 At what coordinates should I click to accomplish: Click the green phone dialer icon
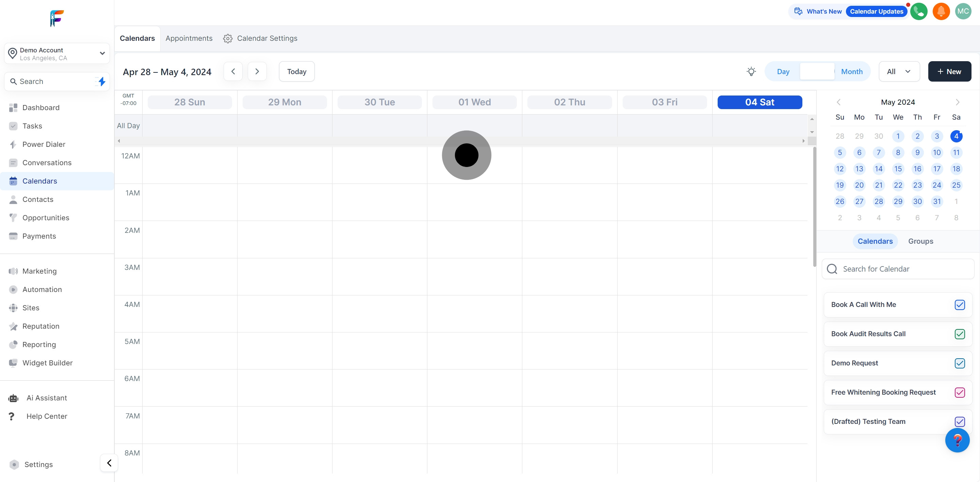point(919,12)
